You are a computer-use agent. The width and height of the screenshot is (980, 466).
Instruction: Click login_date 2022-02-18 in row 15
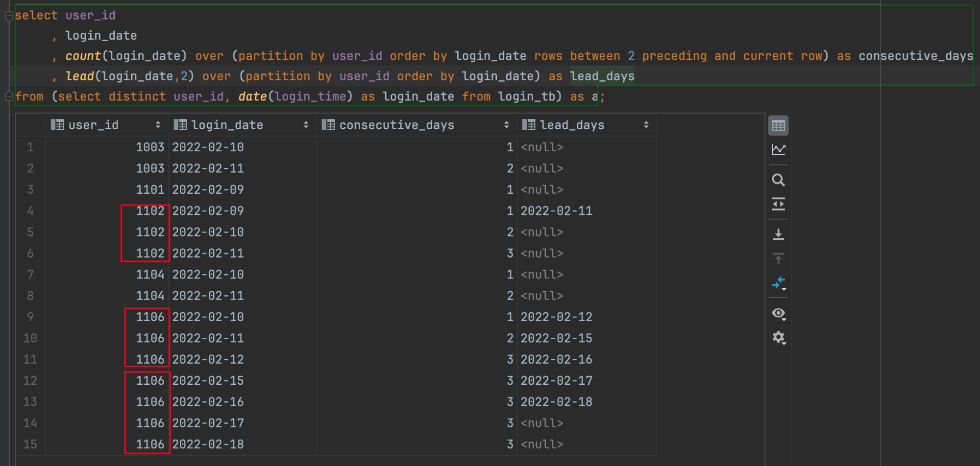click(x=208, y=444)
